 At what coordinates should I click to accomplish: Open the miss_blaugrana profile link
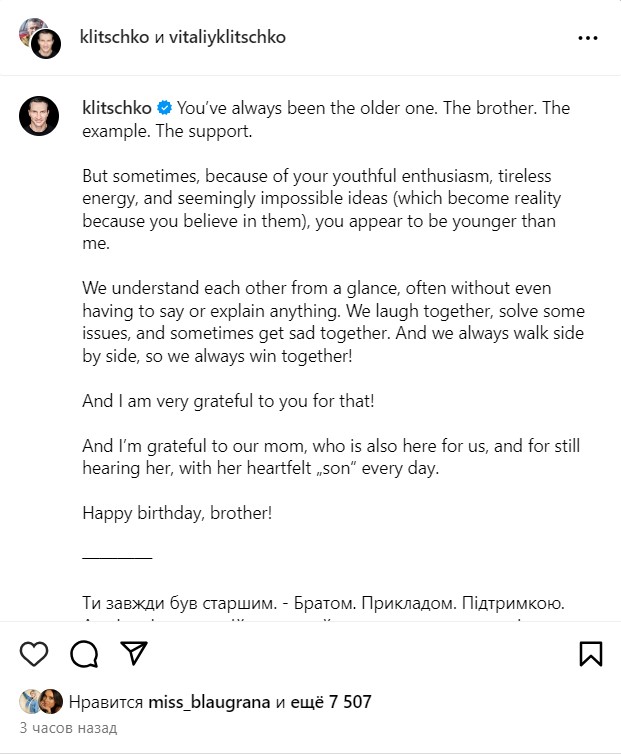[209, 702]
